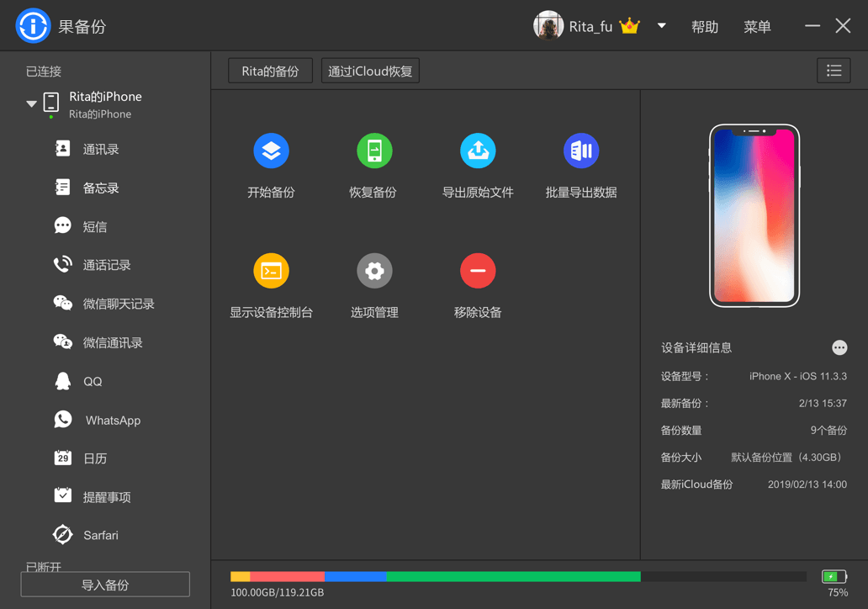Switch to list view mode
The height and width of the screenshot is (609, 868).
pos(834,70)
